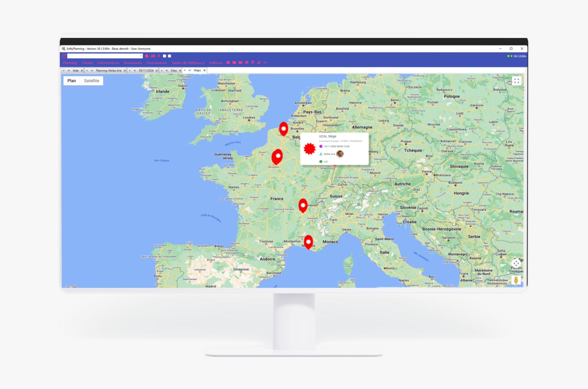
Task: Click the refresh icon in toolbar
Action: click(x=64, y=56)
